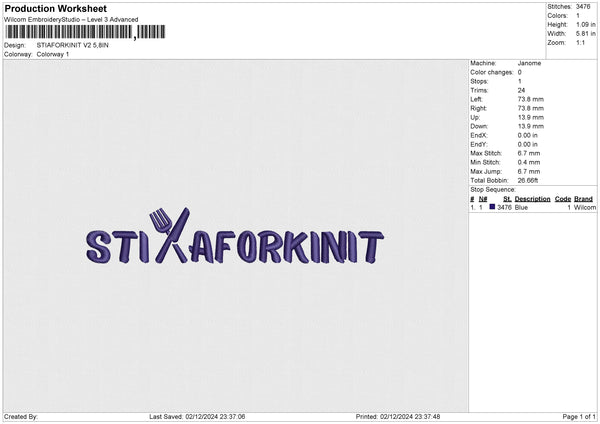Click the Code column header

coord(562,199)
